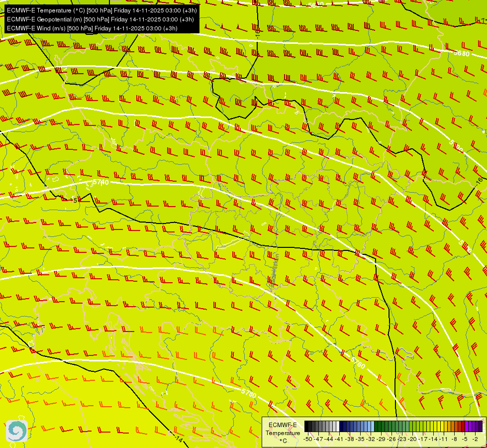Click the 5780 geopotential contour label
The image size is (487, 448).
(249, 393)
